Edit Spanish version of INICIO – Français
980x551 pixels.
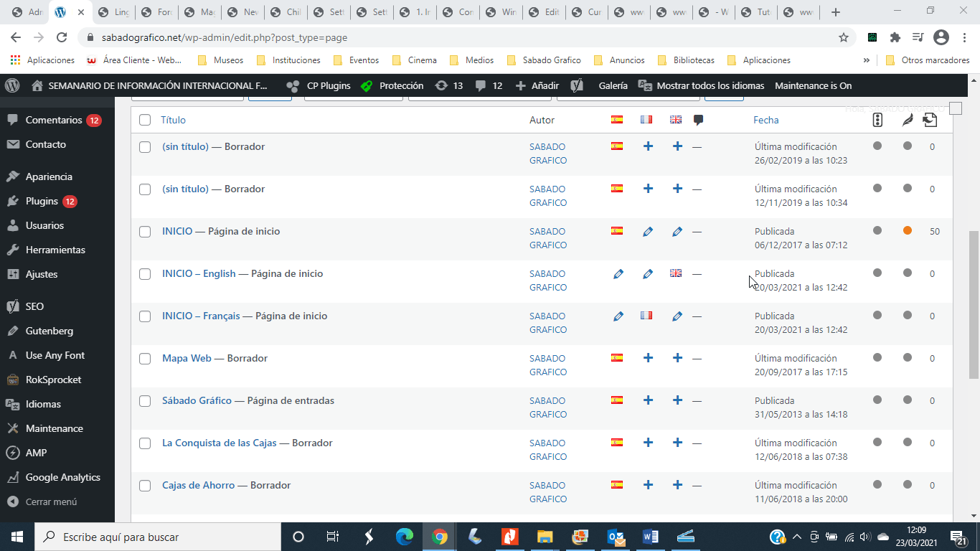[618, 316]
